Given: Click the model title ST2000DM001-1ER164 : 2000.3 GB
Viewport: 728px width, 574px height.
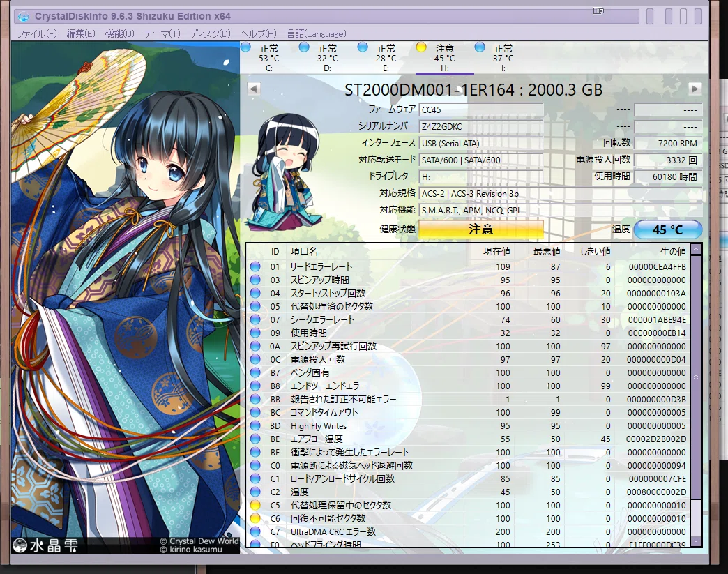Looking at the screenshot, I should [x=473, y=89].
